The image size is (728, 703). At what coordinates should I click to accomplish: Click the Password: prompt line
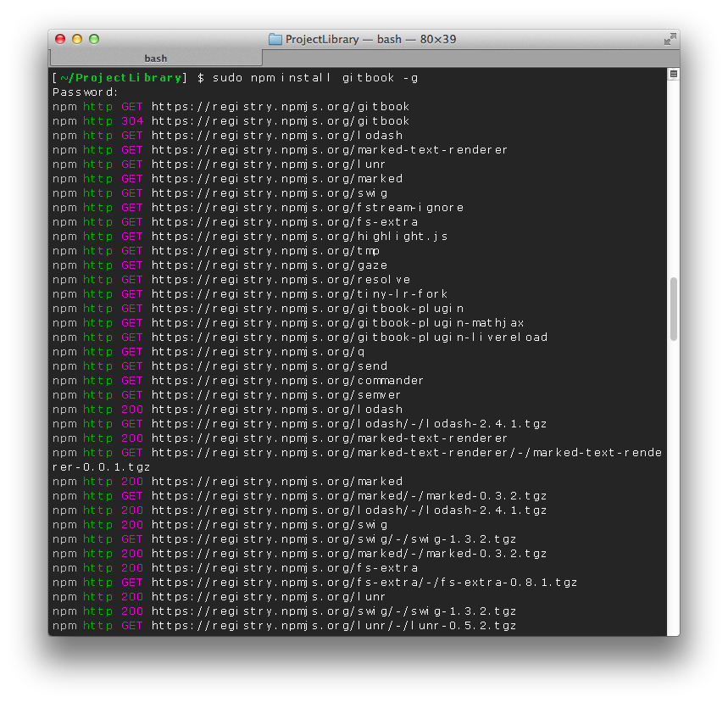click(x=86, y=92)
